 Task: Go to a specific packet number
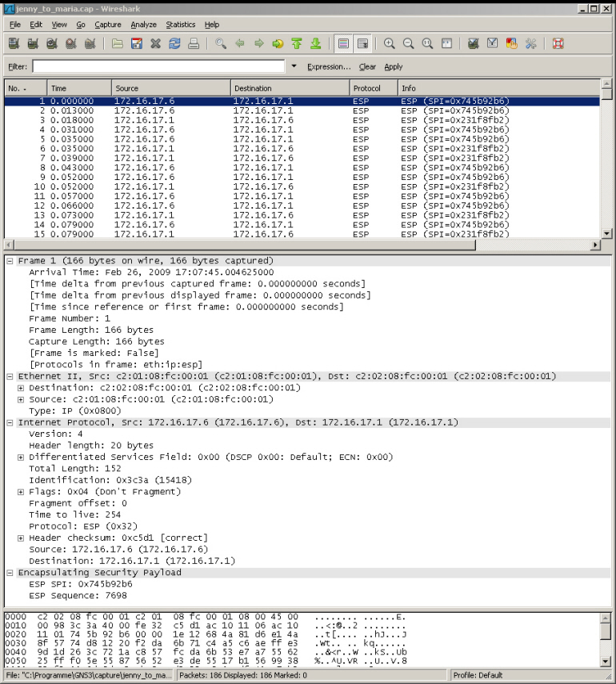(278, 43)
